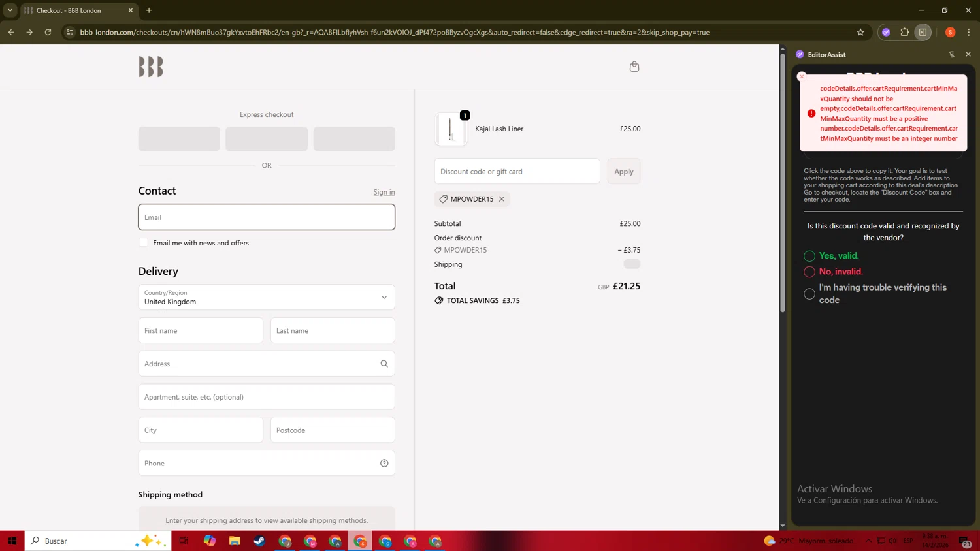Screen dimensions: 980x551
Task: Click the City field
Action: [x=201, y=430]
